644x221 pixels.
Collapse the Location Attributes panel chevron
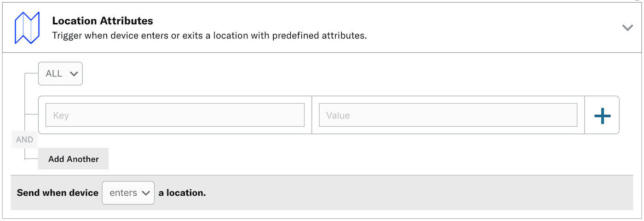[x=627, y=28]
